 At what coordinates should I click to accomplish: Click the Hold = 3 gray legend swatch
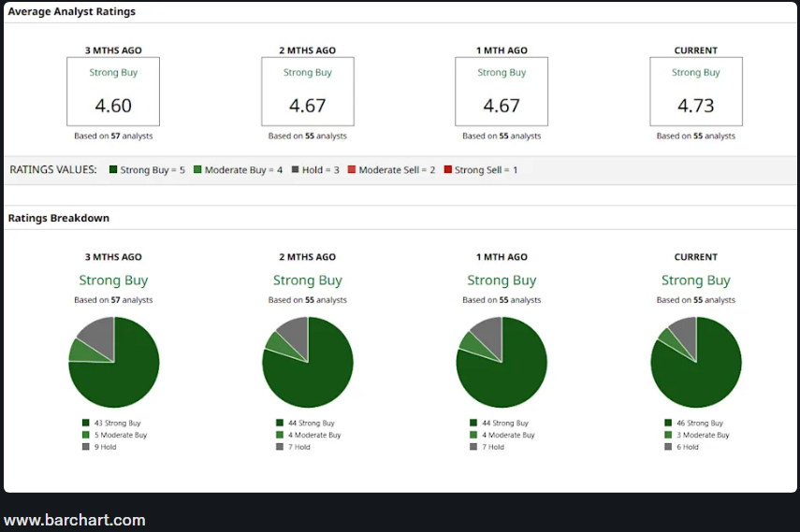(x=294, y=170)
